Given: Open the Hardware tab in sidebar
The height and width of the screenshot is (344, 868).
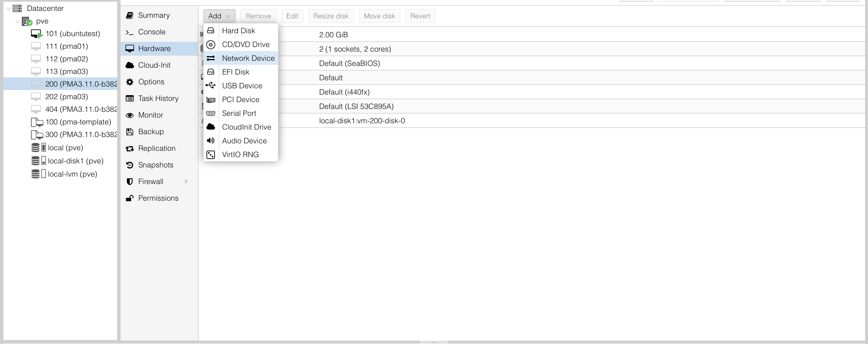Looking at the screenshot, I should 159,48.
